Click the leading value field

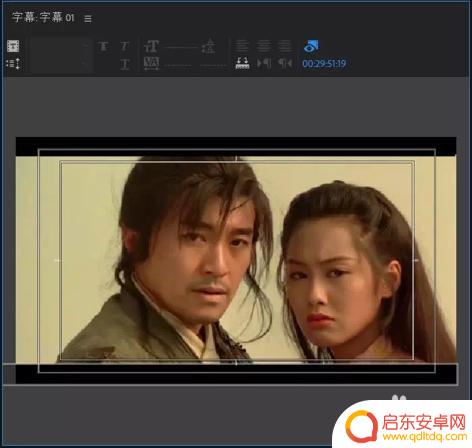pos(213,64)
